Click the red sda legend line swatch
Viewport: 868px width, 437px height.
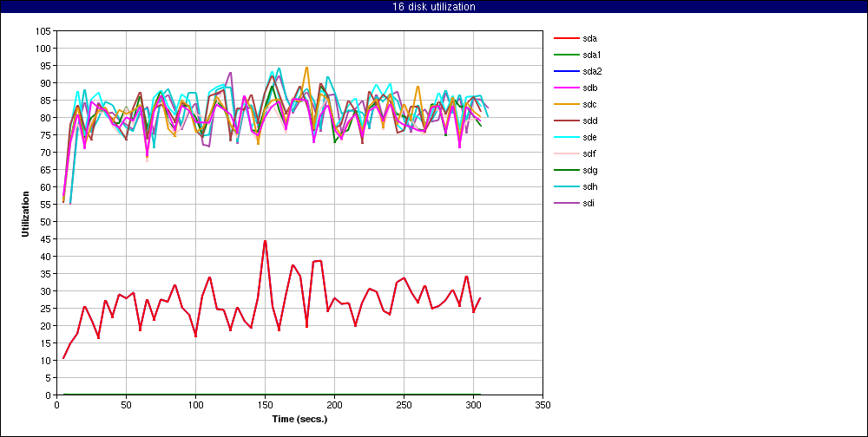[x=566, y=39]
